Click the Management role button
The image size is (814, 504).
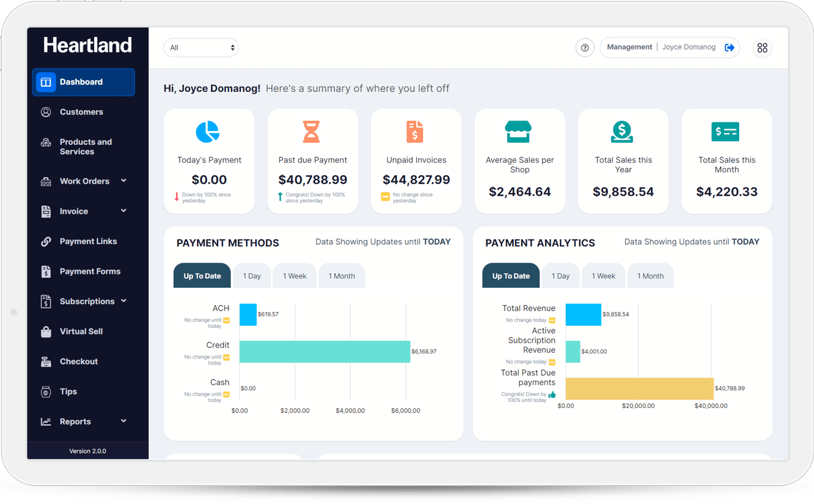coord(629,47)
